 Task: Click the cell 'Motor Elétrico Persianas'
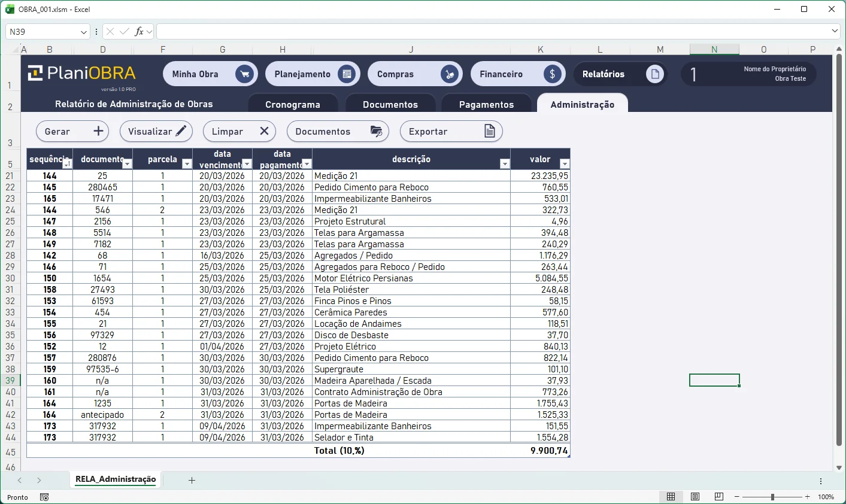point(411,278)
